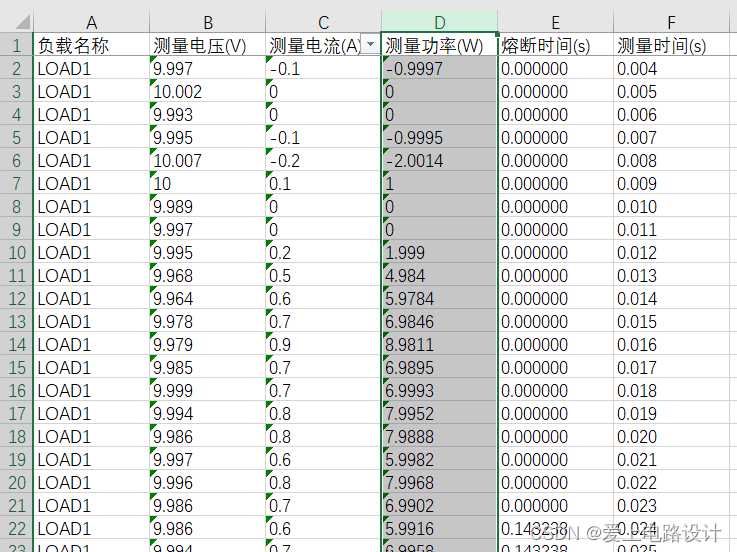Select column B header
Viewport: 737px width, 552px height.
[x=207, y=22]
